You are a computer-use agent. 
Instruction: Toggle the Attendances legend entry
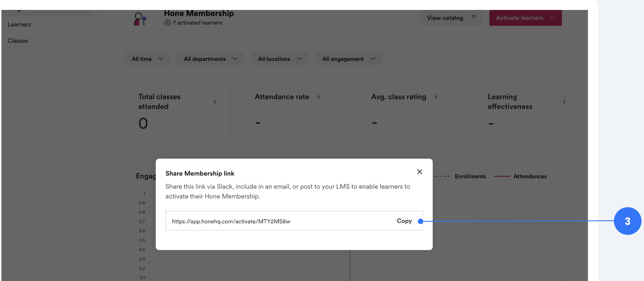tap(520, 176)
